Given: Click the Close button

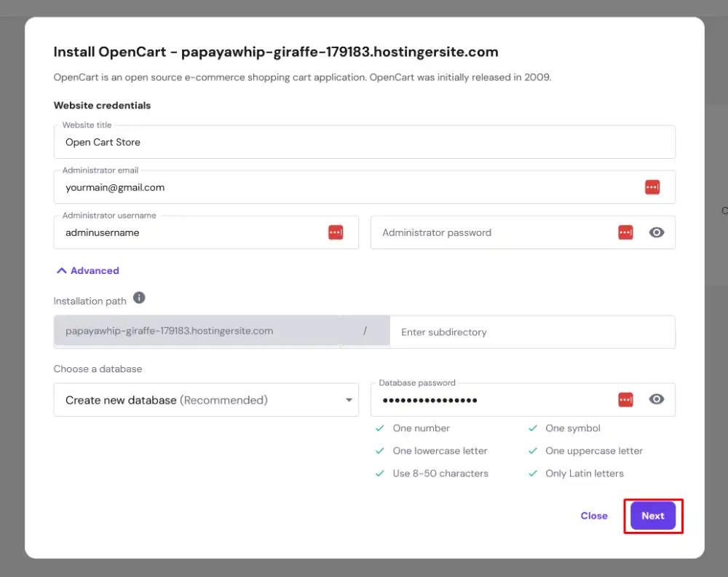Looking at the screenshot, I should (x=594, y=516).
